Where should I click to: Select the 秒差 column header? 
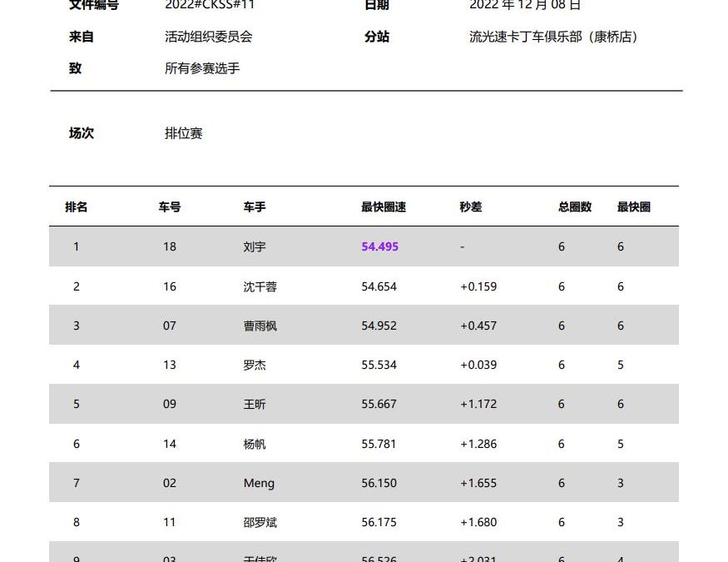[471, 207]
